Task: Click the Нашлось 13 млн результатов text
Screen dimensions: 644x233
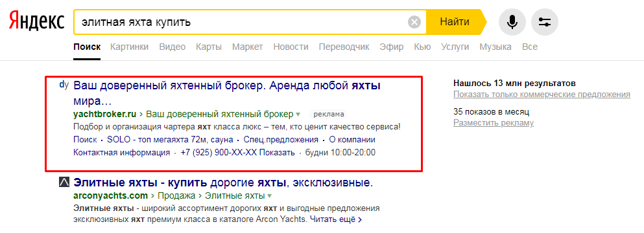Action: coord(515,83)
